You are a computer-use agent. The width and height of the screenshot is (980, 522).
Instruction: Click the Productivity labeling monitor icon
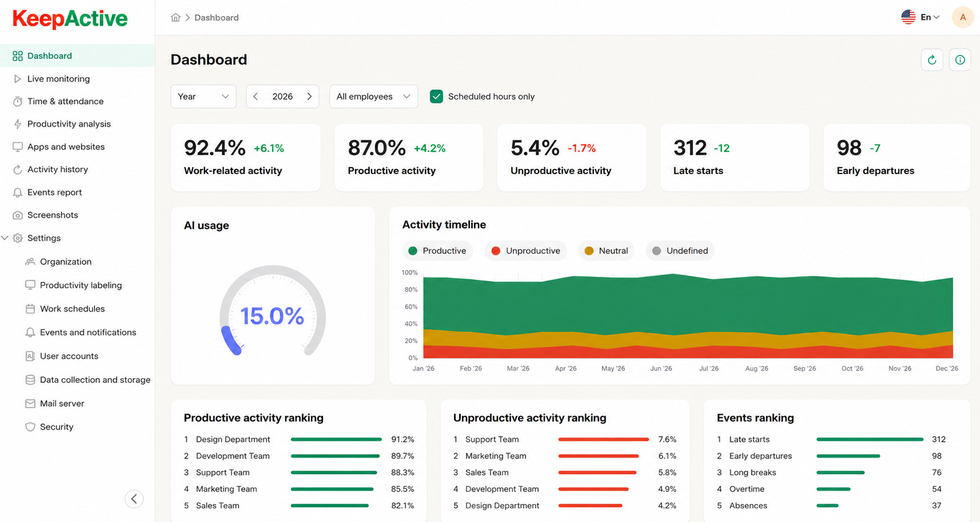click(x=30, y=285)
